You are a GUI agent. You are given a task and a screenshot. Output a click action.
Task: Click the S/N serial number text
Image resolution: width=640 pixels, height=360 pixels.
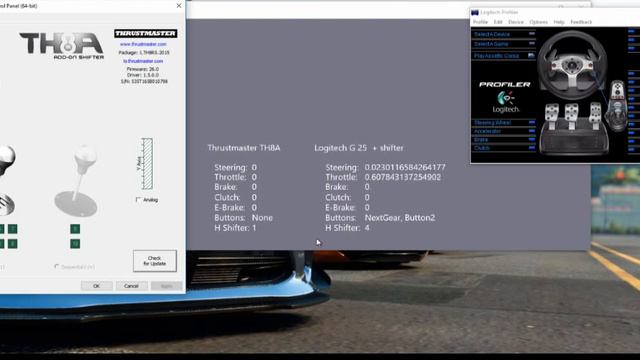tap(144, 81)
